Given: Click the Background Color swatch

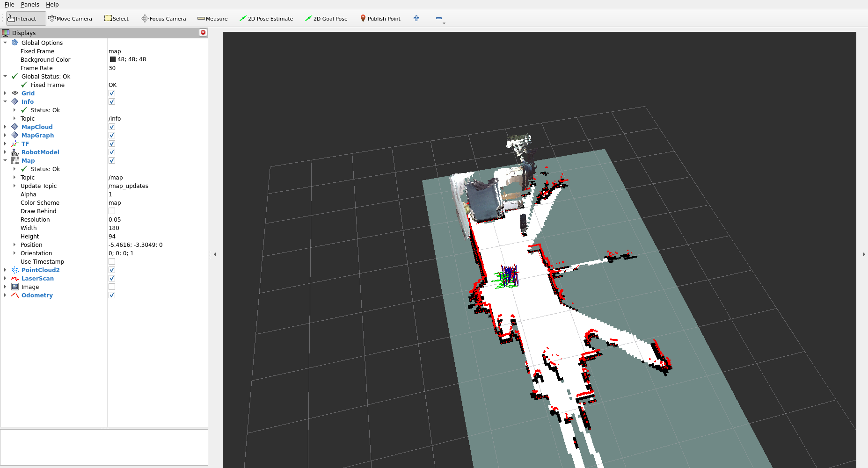Looking at the screenshot, I should pos(113,59).
